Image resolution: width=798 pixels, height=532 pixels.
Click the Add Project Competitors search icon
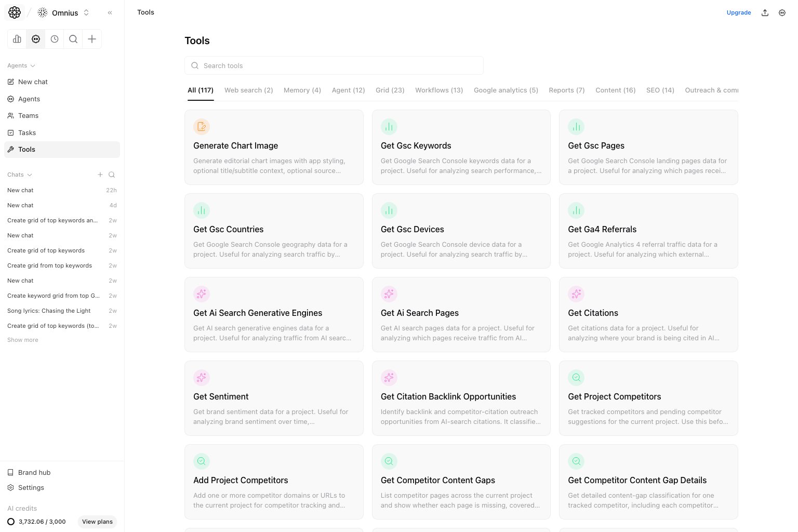(x=202, y=461)
